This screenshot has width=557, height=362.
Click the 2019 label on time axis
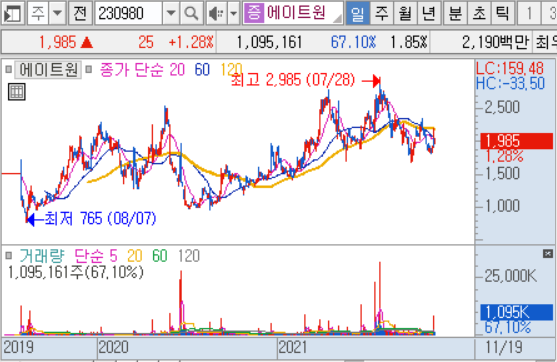pos(18,347)
